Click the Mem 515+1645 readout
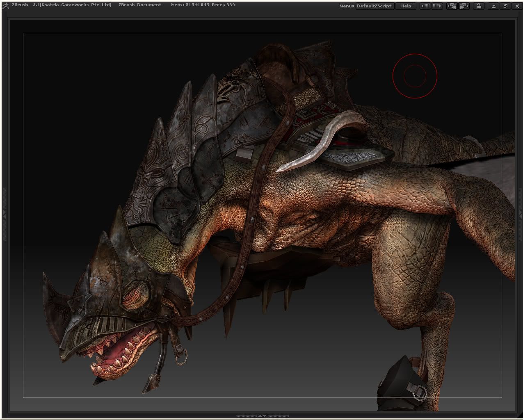523x420 pixels. [190, 5]
